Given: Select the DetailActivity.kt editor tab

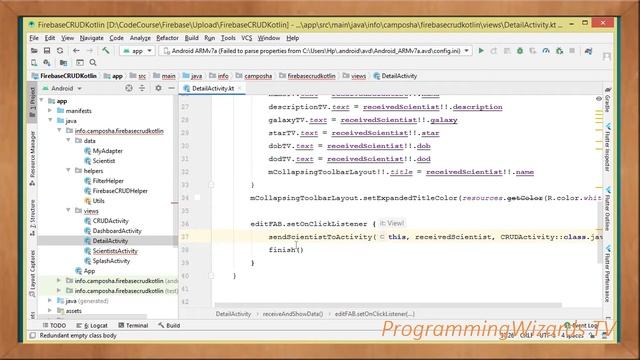Looking at the screenshot, I should (212, 88).
